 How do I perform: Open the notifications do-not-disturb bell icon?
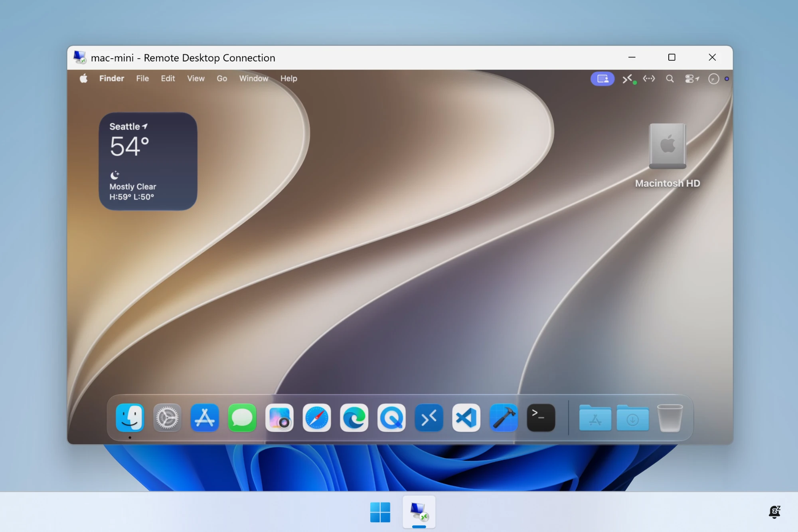774,512
